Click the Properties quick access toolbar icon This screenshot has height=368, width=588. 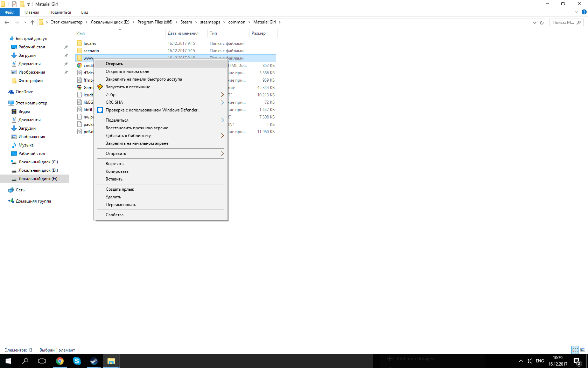click(x=14, y=4)
